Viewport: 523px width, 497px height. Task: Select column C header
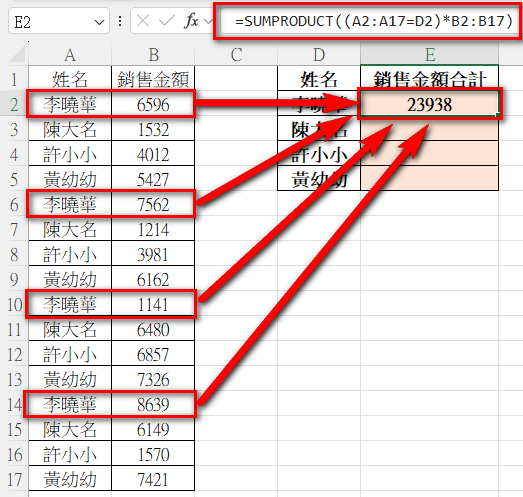click(x=236, y=54)
